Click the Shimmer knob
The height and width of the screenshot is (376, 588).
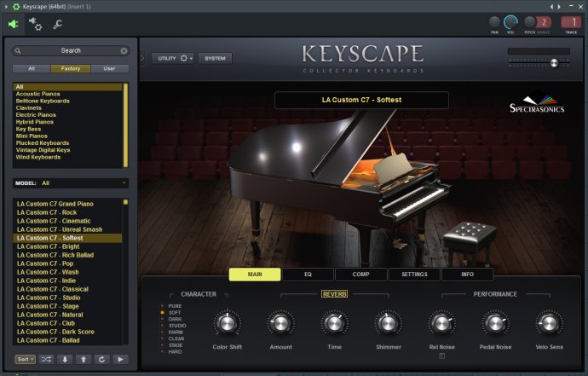pyautogui.click(x=388, y=323)
